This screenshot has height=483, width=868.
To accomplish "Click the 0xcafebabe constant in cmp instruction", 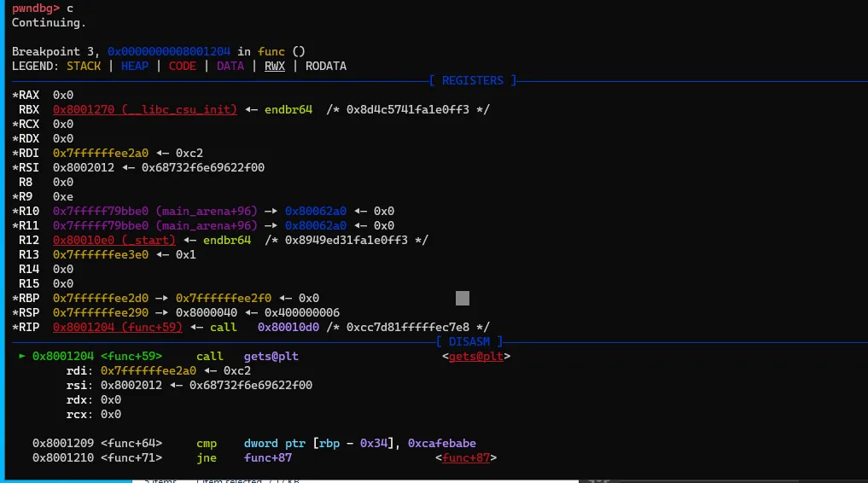I will (442, 443).
